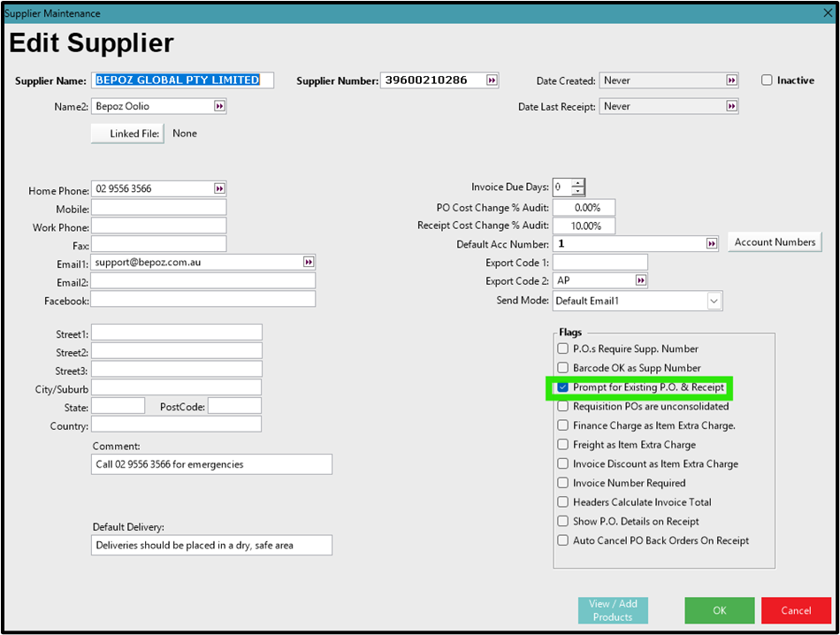840x635 pixels.
Task: Open the Date Last Receipt lookup icon
Action: click(x=732, y=105)
